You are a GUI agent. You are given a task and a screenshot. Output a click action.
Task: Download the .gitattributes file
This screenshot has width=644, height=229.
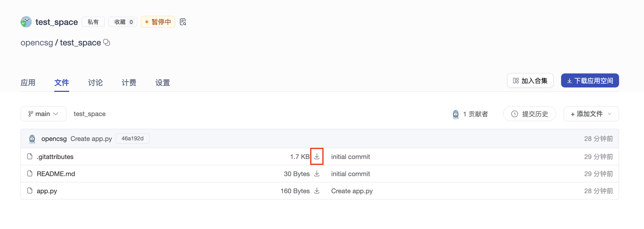coord(317,157)
